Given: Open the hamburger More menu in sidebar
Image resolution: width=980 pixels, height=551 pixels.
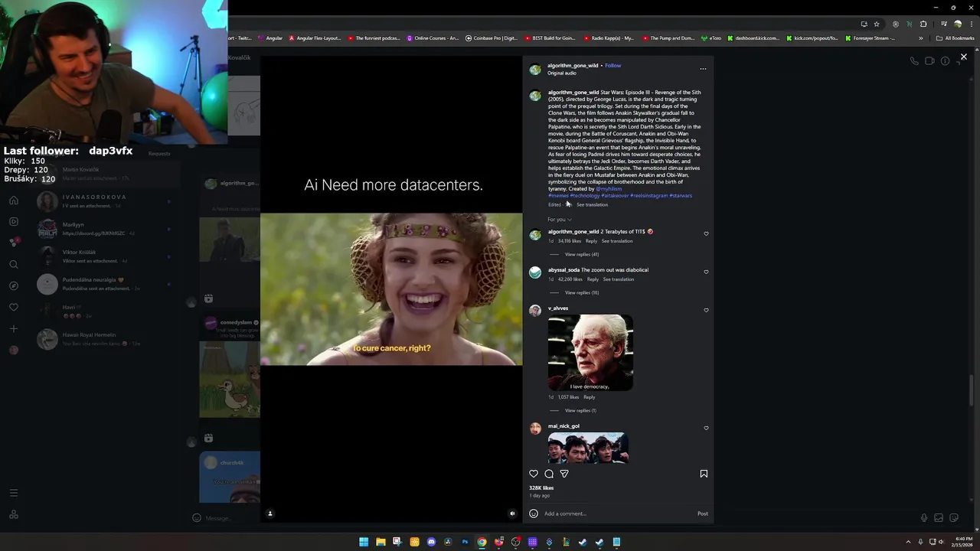Looking at the screenshot, I should 13,493.
